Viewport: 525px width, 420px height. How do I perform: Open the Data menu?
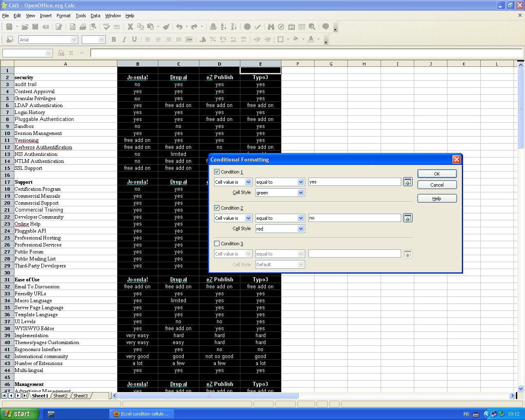pos(95,16)
